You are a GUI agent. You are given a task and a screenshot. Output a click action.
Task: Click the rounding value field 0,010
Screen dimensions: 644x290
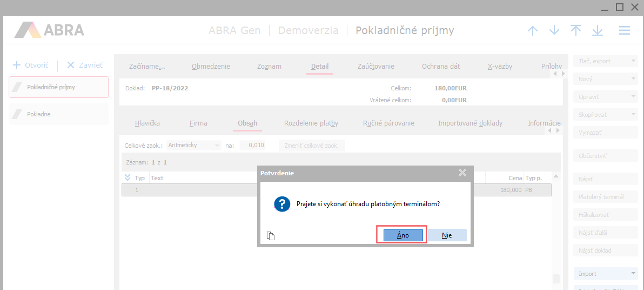pyautogui.click(x=252, y=145)
